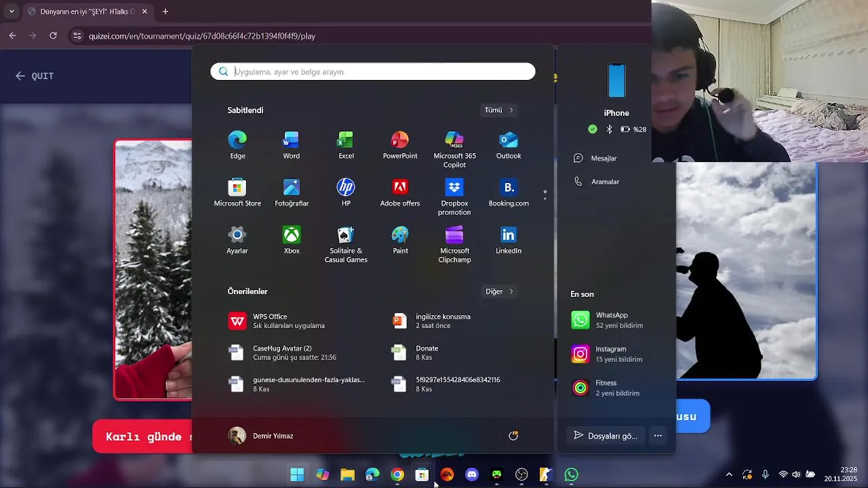Click the Start menu search field
The height and width of the screenshot is (488, 868).
(x=373, y=71)
